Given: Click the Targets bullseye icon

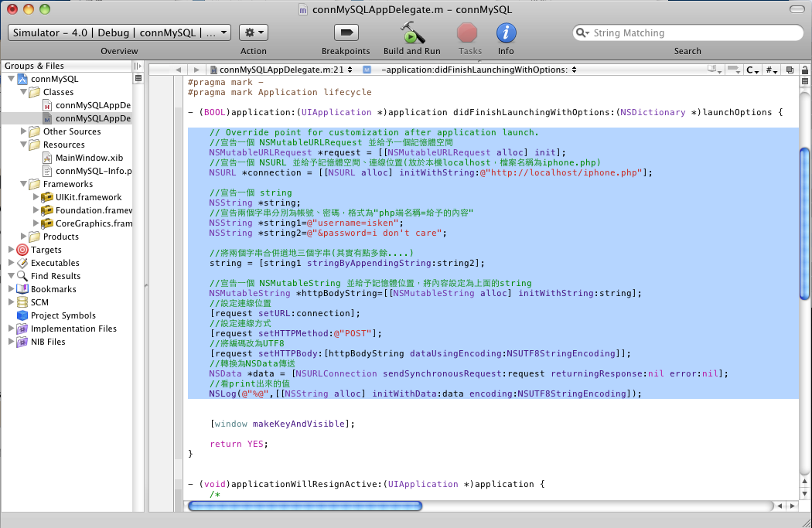Looking at the screenshot, I should tap(22, 250).
